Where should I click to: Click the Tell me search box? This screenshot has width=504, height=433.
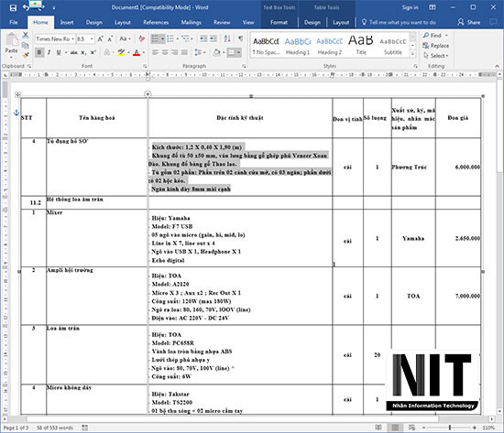tap(399, 23)
